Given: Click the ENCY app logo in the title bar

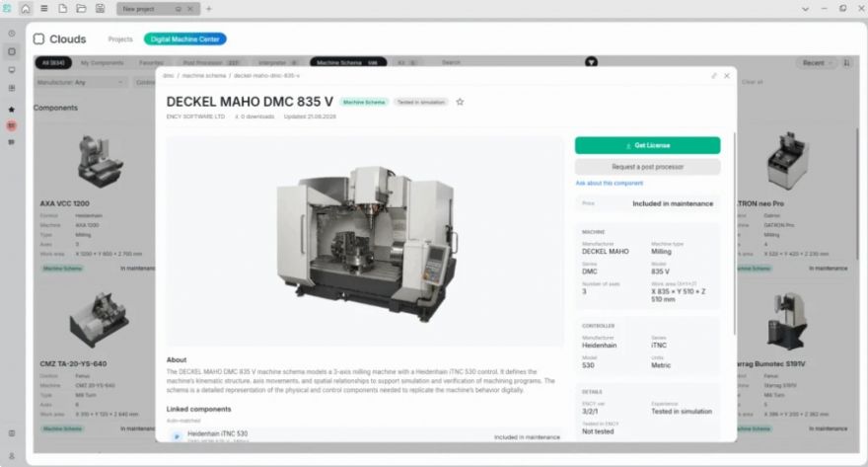Looking at the screenshot, I should click(7, 9).
